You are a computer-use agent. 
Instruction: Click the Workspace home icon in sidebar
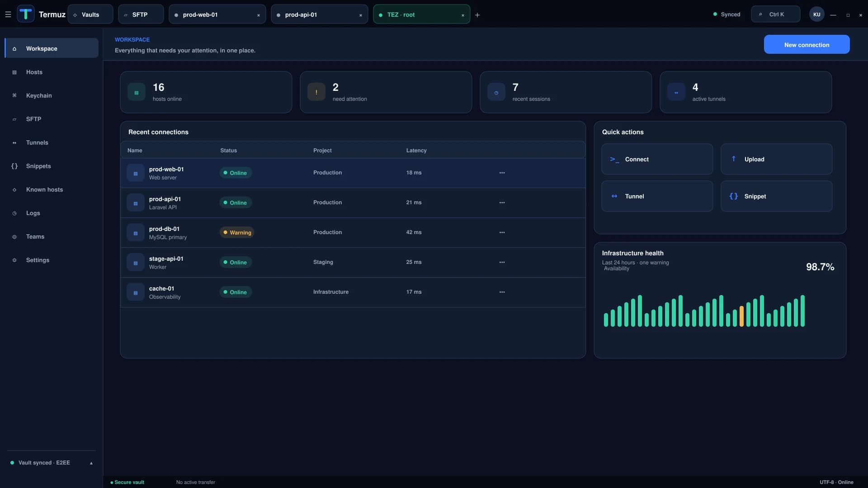[14, 49]
